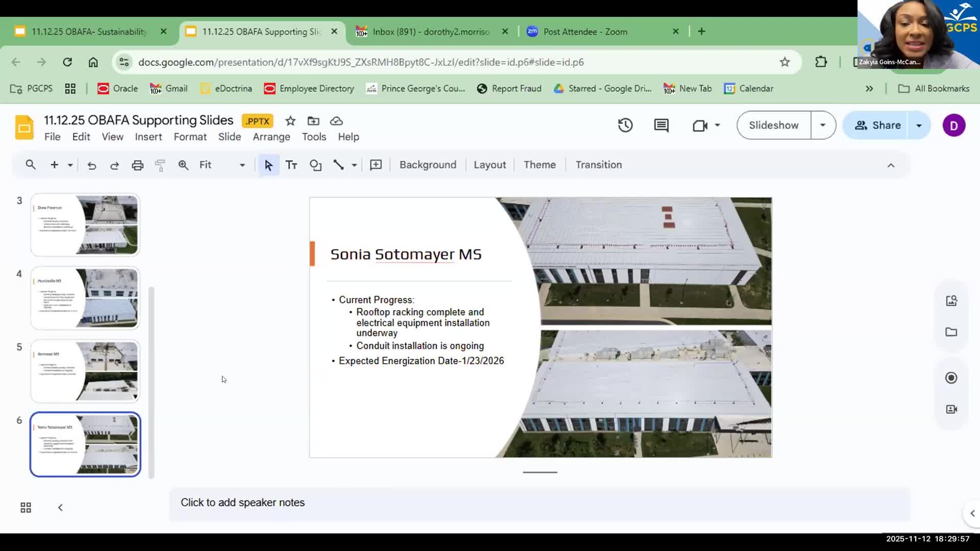Open the comments panel icon
Viewport: 980px width, 551px height.
point(661,125)
